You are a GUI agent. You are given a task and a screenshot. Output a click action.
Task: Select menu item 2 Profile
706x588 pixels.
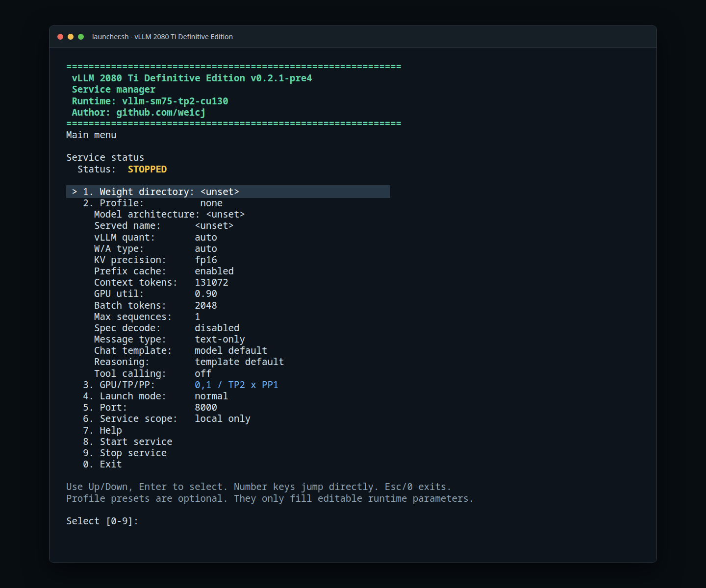[152, 203]
